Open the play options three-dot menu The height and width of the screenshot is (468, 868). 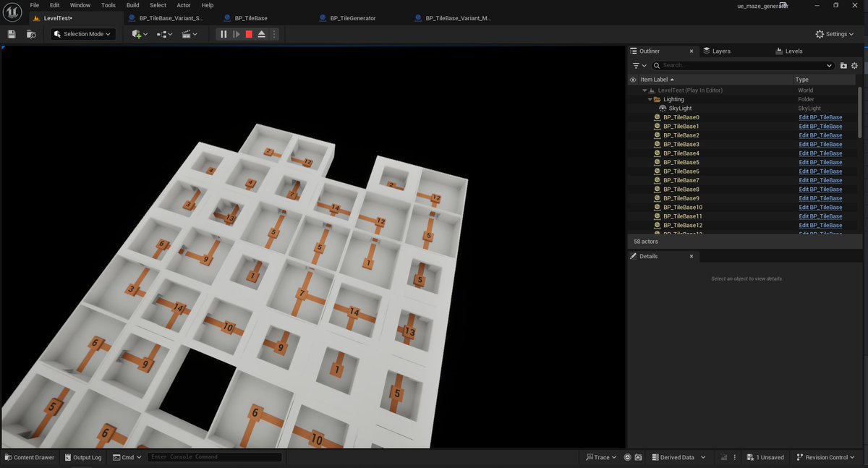[x=274, y=34]
